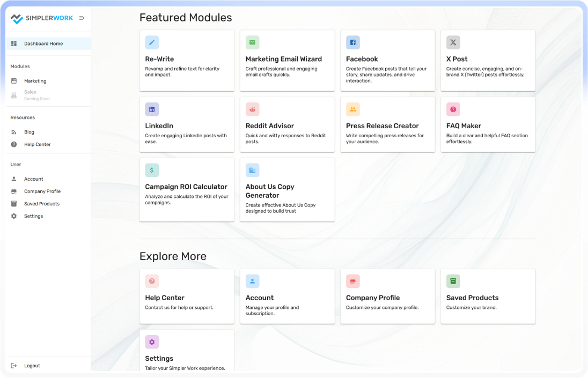
Task: Open the Marketing modules menu item
Action: pyautogui.click(x=48, y=81)
